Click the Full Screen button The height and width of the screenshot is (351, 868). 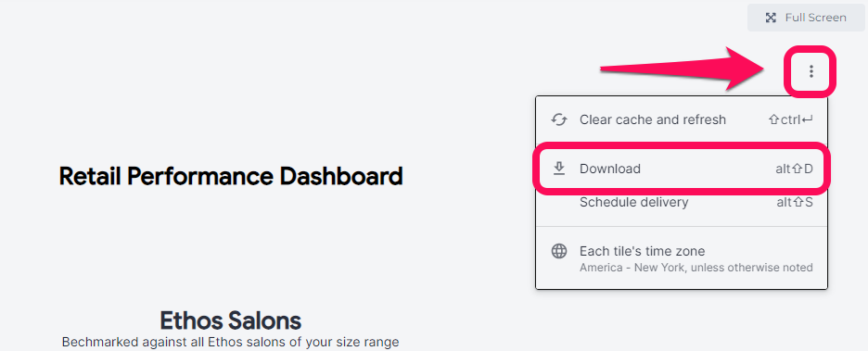(x=806, y=18)
